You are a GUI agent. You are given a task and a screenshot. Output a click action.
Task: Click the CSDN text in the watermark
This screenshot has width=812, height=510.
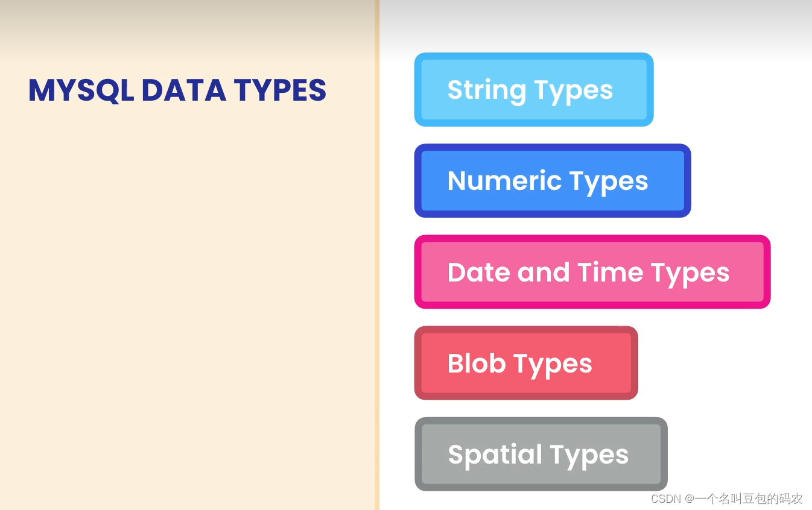point(667,499)
